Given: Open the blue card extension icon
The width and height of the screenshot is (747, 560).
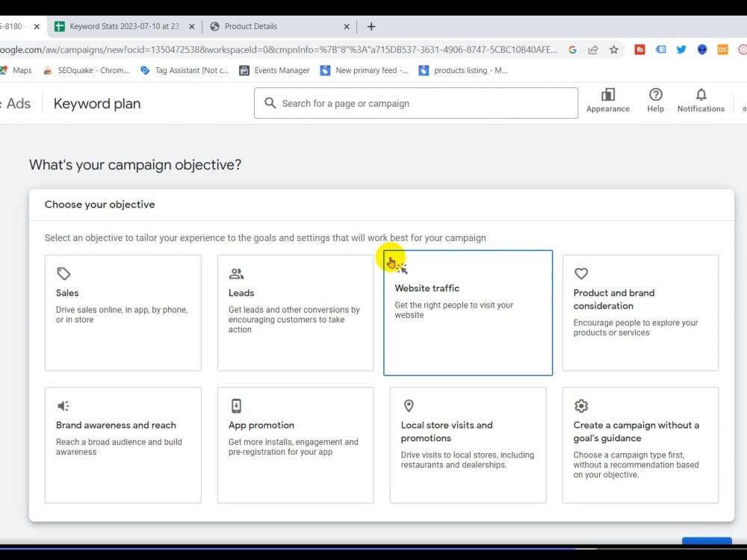Looking at the screenshot, I should [x=661, y=49].
